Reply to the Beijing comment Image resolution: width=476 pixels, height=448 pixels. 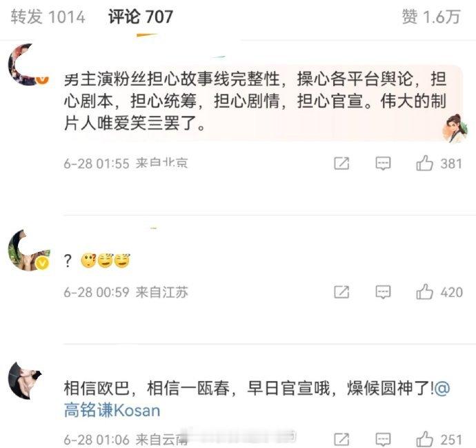pos(383,164)
